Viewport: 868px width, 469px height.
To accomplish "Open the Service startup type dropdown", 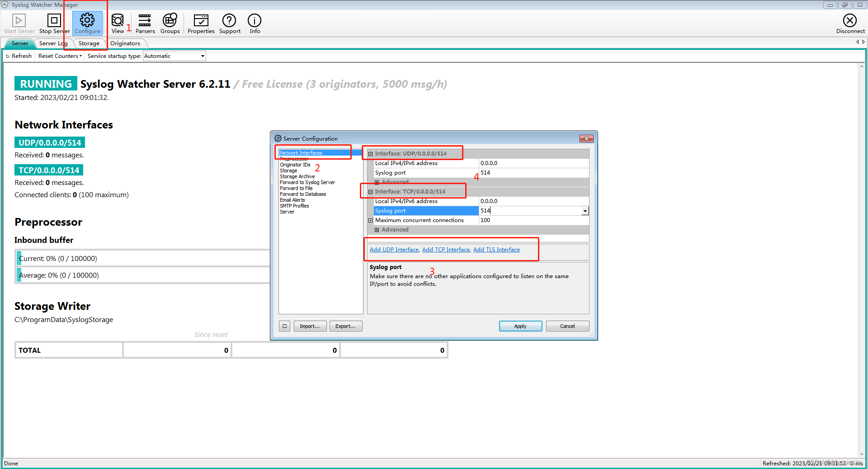I will 202,56.
